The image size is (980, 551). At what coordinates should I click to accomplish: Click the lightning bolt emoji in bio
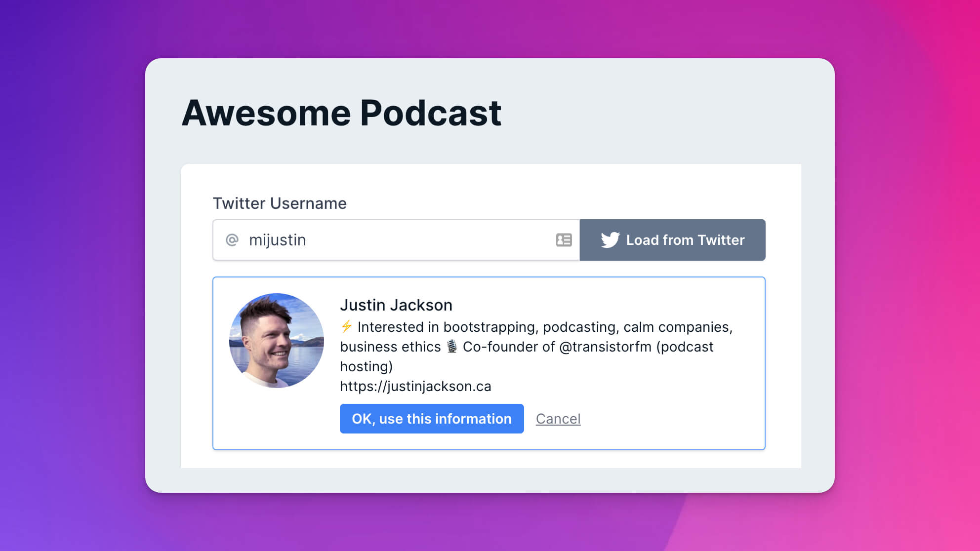pos(347,326)
